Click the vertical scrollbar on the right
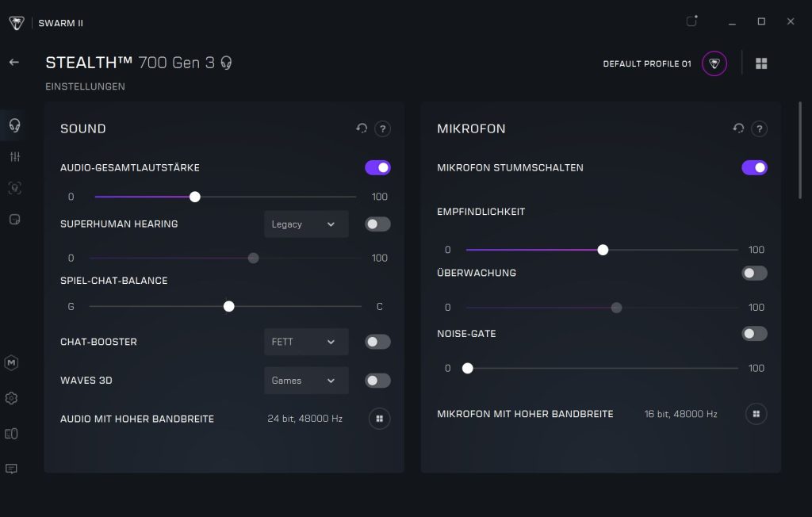The height and width of the screenshot is (517, 812). (799, 151)
